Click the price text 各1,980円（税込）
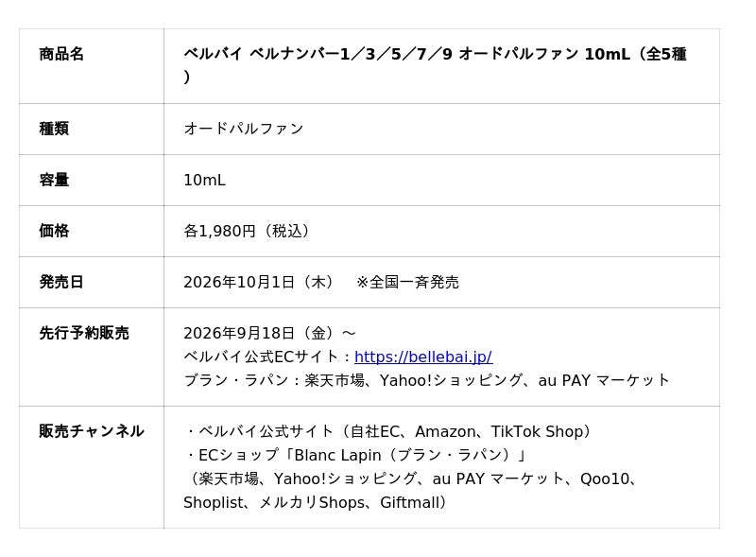This screenshot has width=756, height=557. pos(247,231)
